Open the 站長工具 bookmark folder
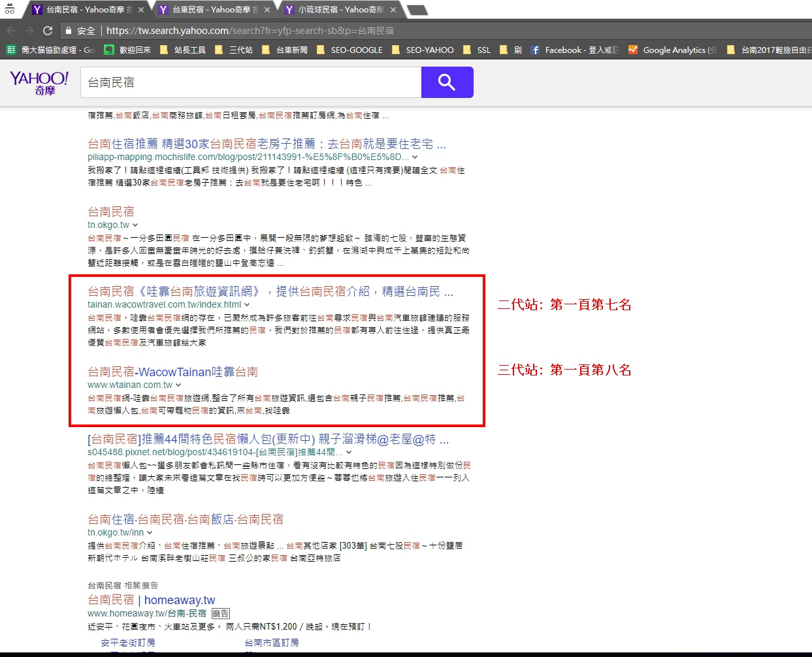The image size is (812, 657). [x=183, y=50]
